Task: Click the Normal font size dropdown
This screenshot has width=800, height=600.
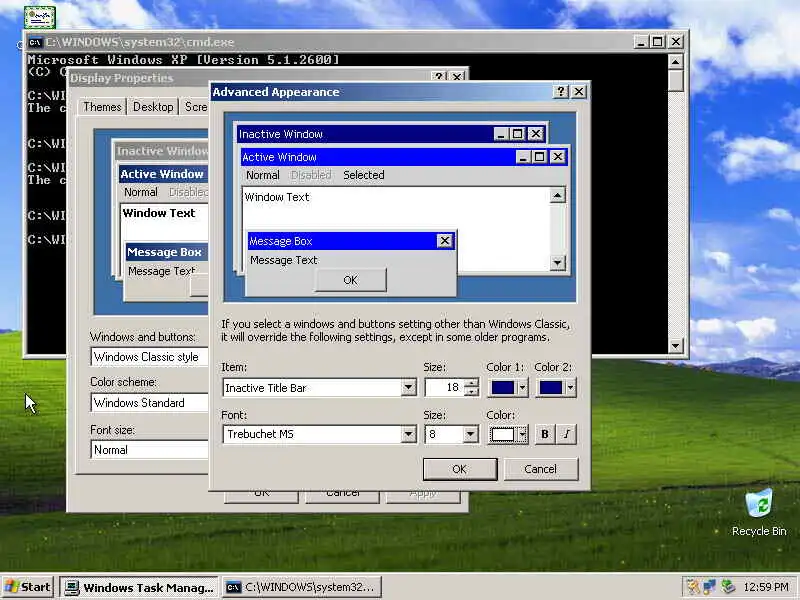Action: (x=149, y=449)
